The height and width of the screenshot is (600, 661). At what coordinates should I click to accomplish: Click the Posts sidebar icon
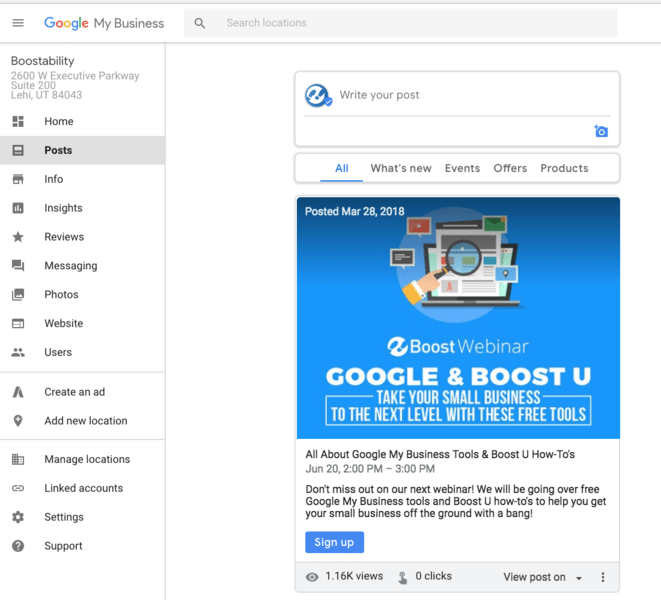click(18, 150)
